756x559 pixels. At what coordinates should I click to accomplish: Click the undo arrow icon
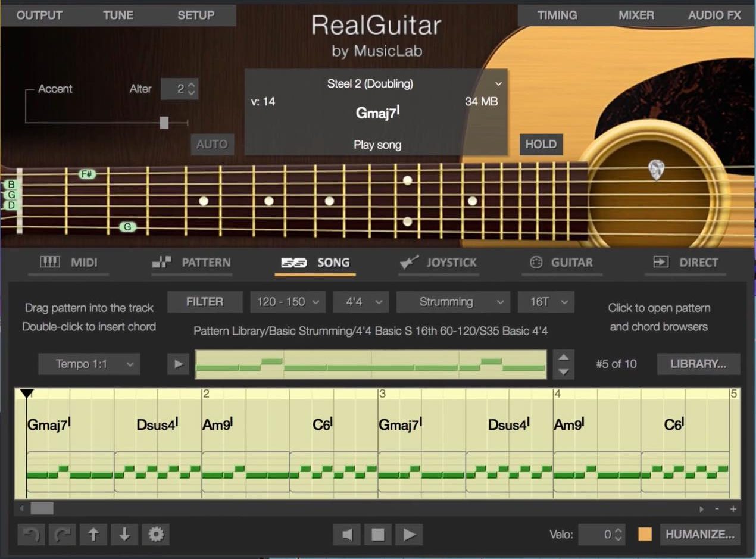[32, 534]
